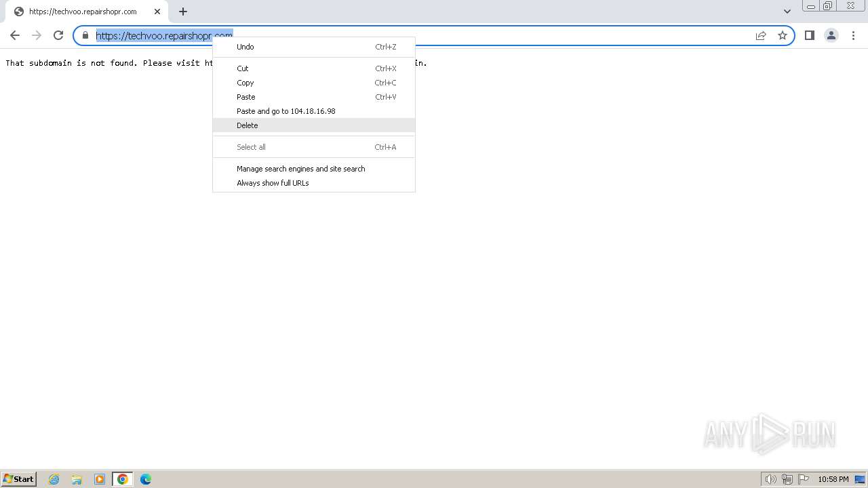Choose Undo from the context menu
The height and width of the screenshot is (488, 868).
click(x=314, y=47)
